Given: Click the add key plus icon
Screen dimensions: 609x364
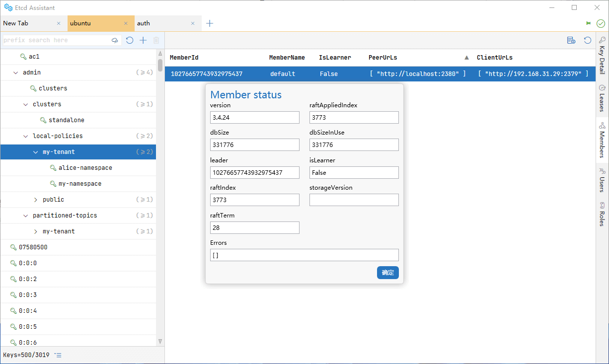Looking at the screenshot, I should point(143,40).
